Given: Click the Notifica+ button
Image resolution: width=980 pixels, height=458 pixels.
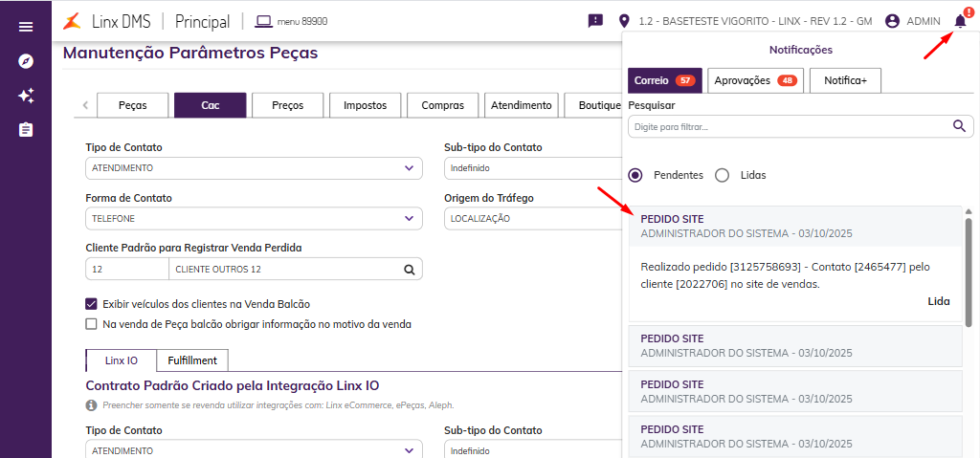Looking at the screenshot, I should tap(844, 80).
